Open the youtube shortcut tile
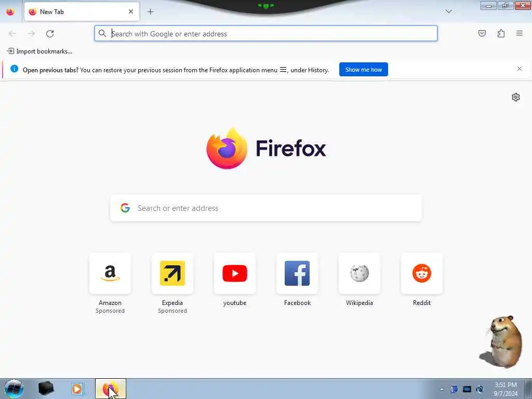Image resolution: width=532 pixels, height=399 pixels. click(x=235, y=273)
